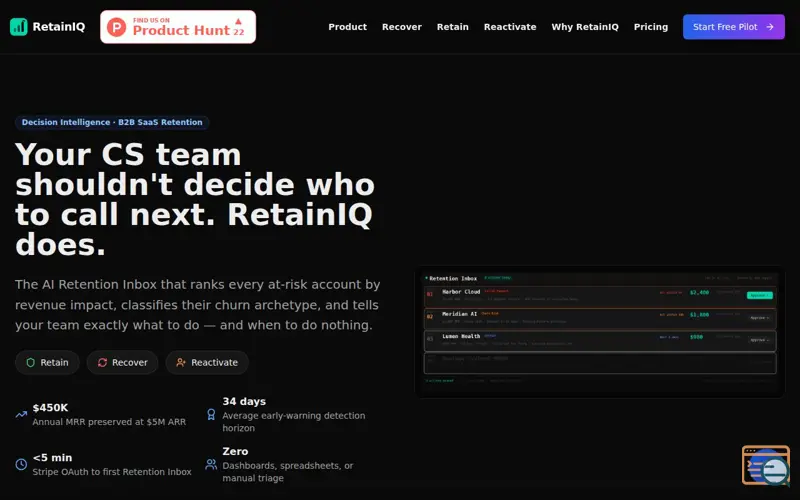Click the Lumen Health row in preview

click(x=600, y=341)
